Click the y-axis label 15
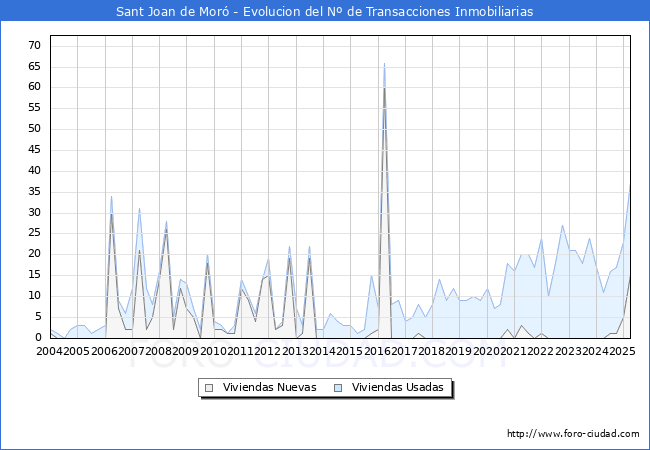This screenshot has height=450, width=650. (x=35, y=275)
